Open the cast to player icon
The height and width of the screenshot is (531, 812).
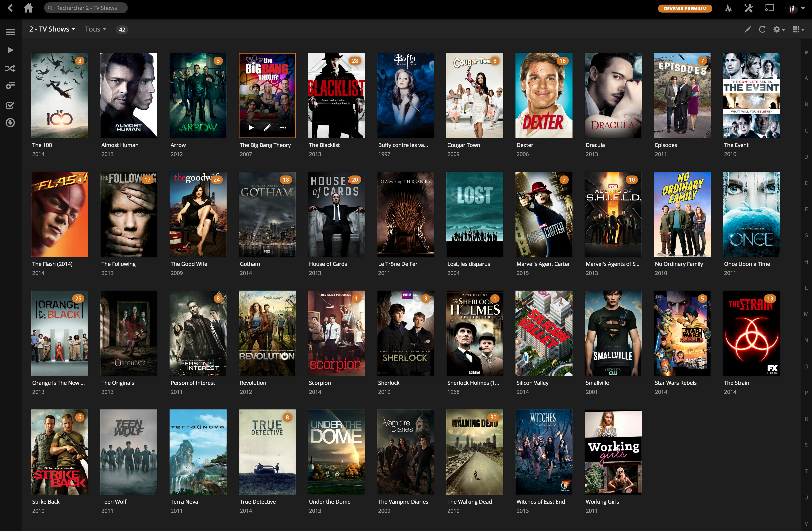pyautogui.click(x=769, y=8)
